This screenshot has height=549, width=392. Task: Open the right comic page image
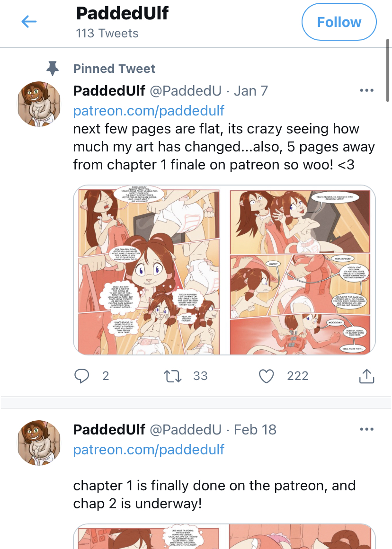click(x=301, y=270)
